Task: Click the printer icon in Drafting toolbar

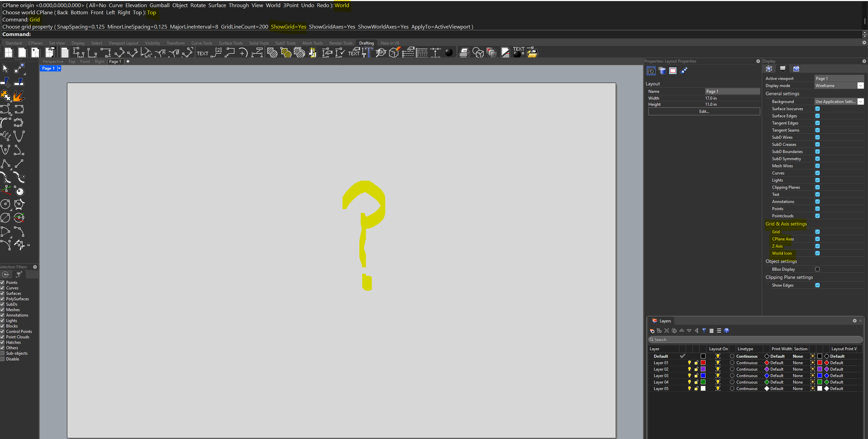Action: pyautogui.click(x=464, y=53)
